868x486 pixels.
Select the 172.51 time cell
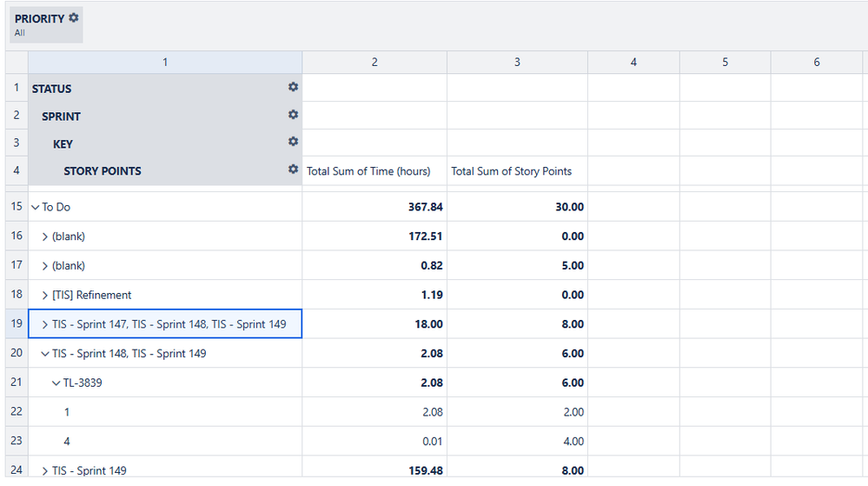374,236
